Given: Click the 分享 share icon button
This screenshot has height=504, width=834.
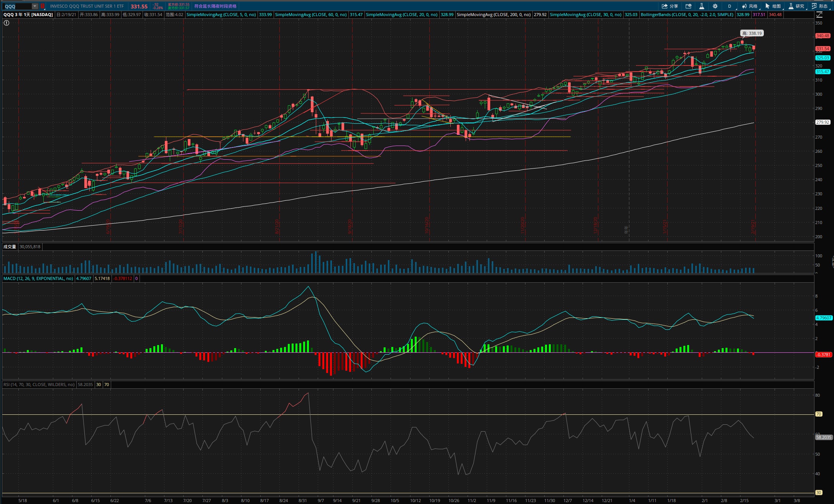Looking at the screenshot, I should pyautogui.click(x=669, y=6).
